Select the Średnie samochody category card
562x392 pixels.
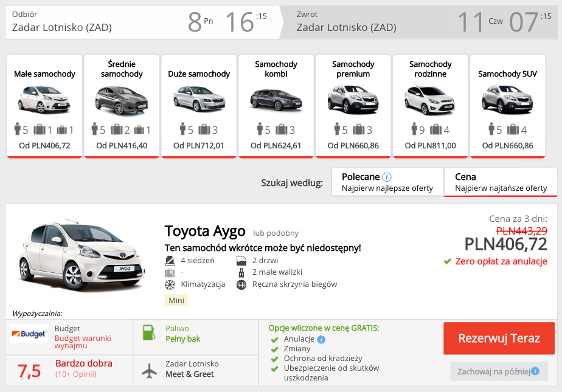122,106
